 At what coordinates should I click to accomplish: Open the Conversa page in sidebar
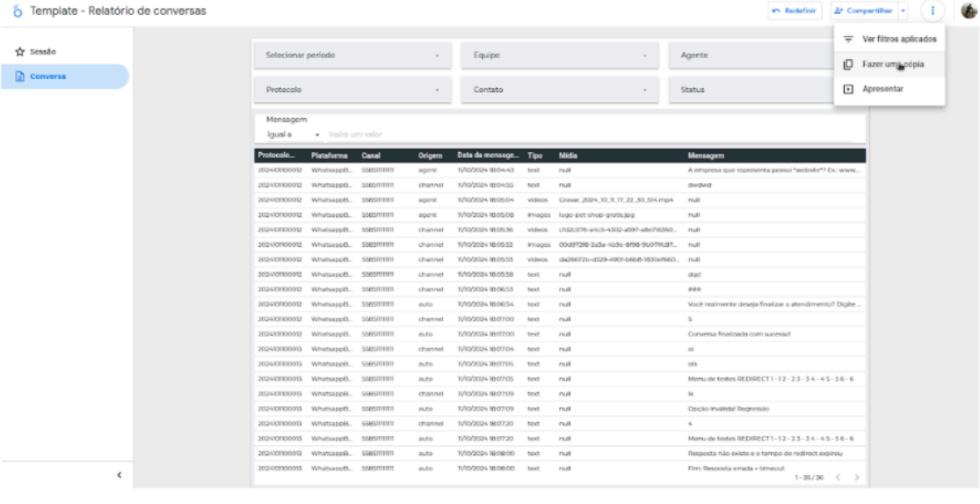[65, 77]
